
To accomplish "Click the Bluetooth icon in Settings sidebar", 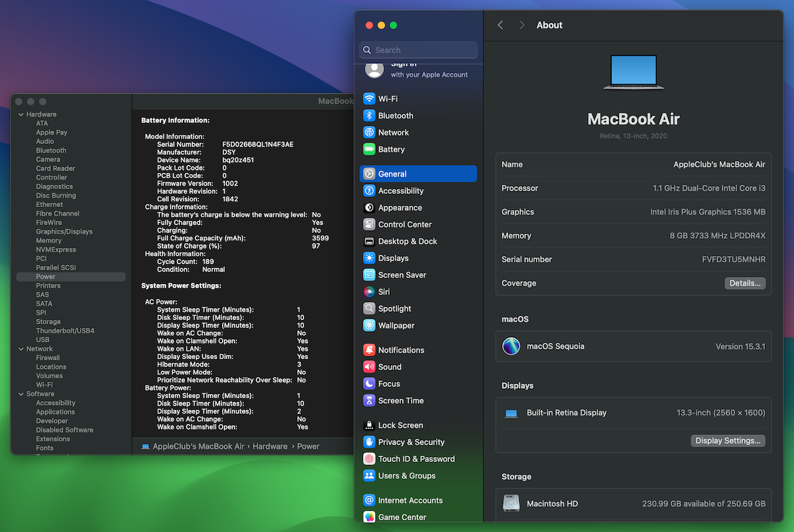I will pos(369,115).
